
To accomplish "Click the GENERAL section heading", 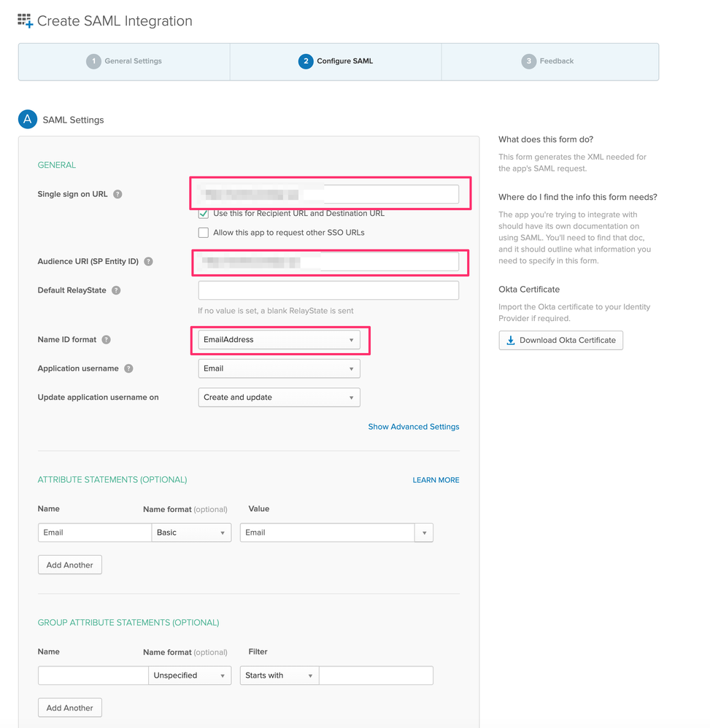I will pos(57,165).
